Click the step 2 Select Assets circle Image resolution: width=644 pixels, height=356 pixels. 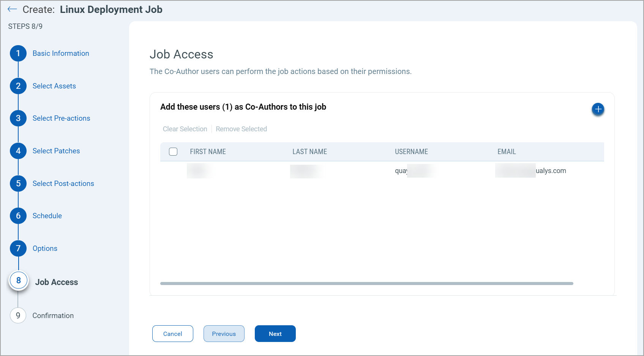pos(18,86)
